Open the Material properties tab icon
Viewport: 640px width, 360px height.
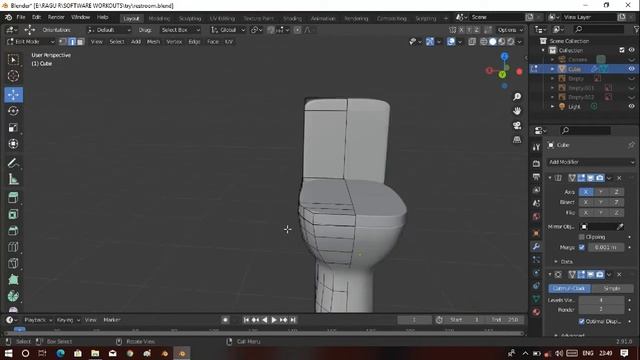(x=536, y=312)
